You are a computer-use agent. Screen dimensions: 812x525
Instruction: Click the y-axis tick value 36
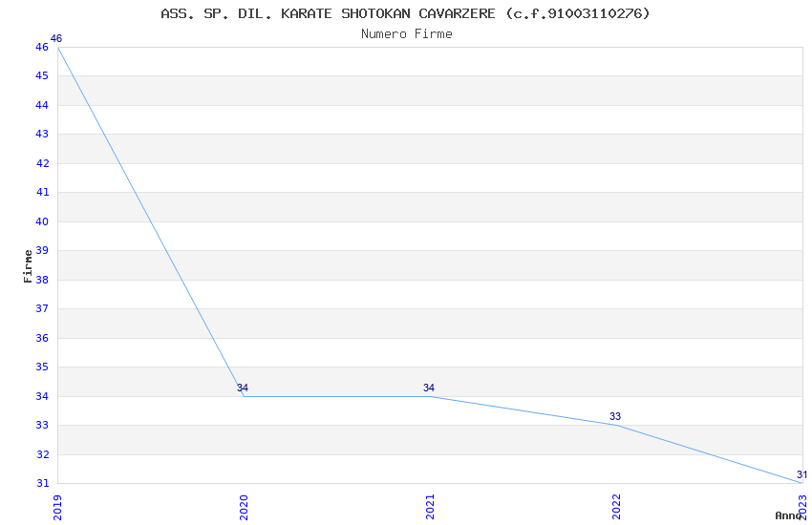point(42,338)
